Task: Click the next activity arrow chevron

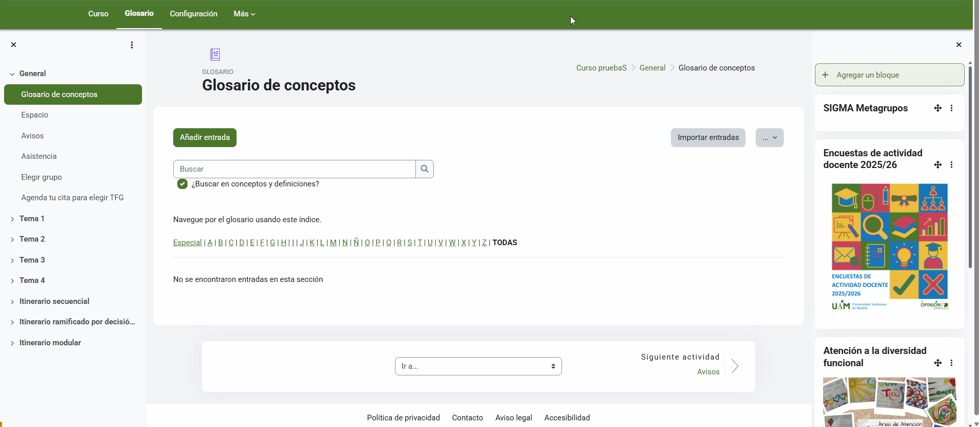Action: 735,366
